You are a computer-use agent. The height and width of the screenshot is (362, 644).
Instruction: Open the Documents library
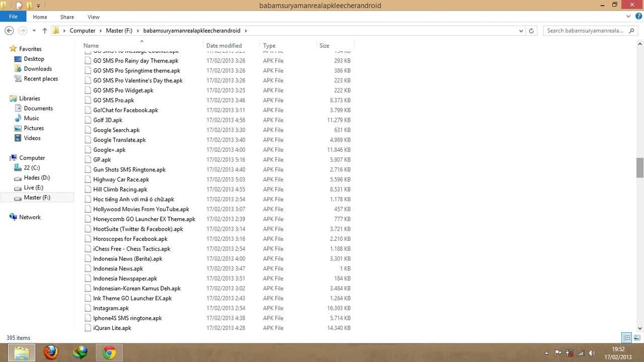point(38,108)
